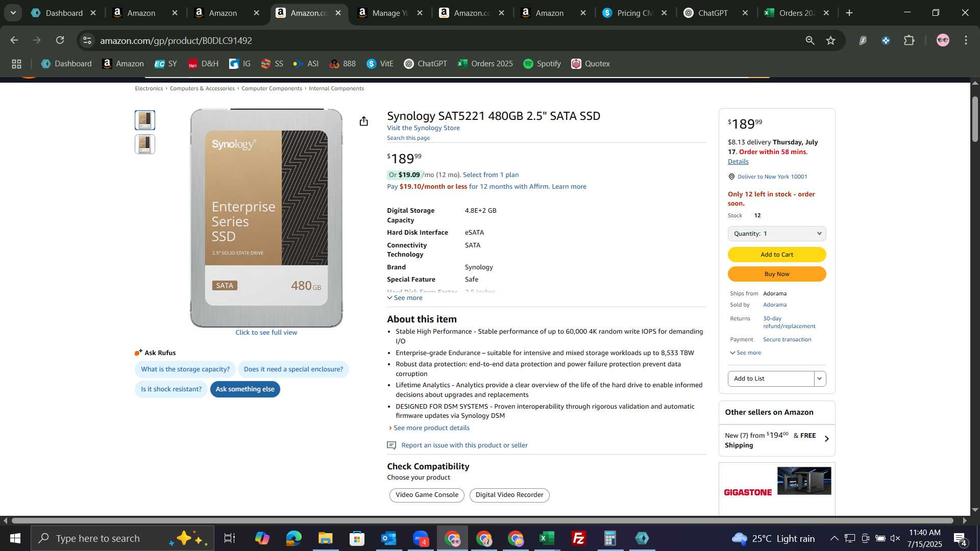Ask Rufus 'Is it shock resistant?'
This screenshot has height=551, width=980.
171,389
